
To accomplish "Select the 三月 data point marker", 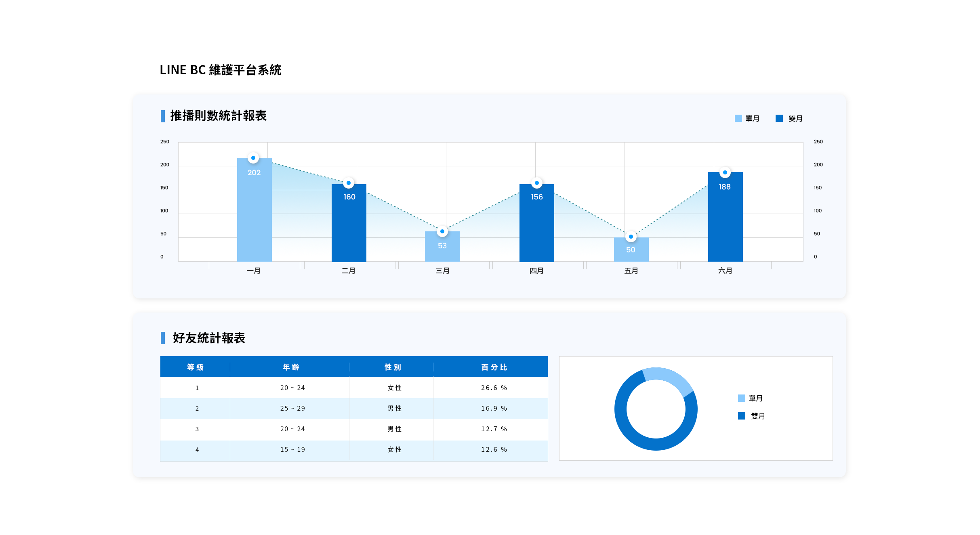I will click(x=442, y=231).
